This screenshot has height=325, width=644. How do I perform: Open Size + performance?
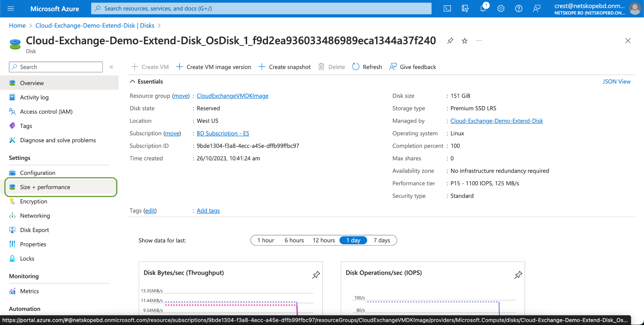point(61,187)
